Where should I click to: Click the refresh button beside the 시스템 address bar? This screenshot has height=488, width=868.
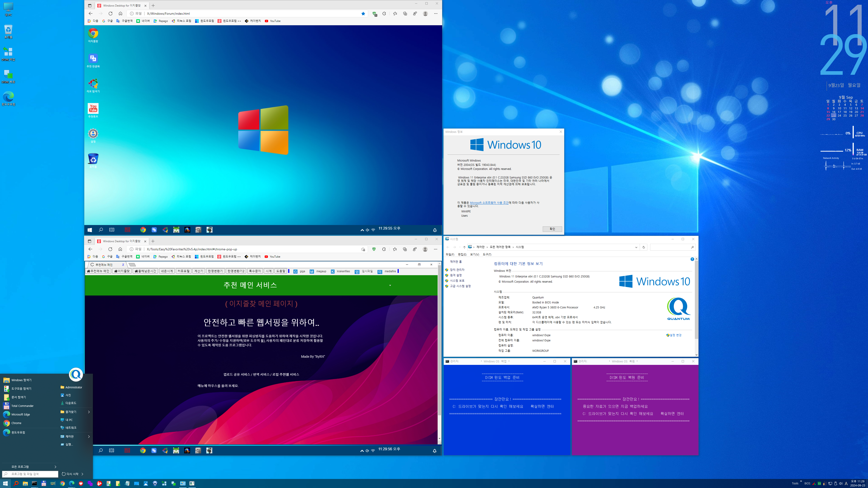point(644,247)
